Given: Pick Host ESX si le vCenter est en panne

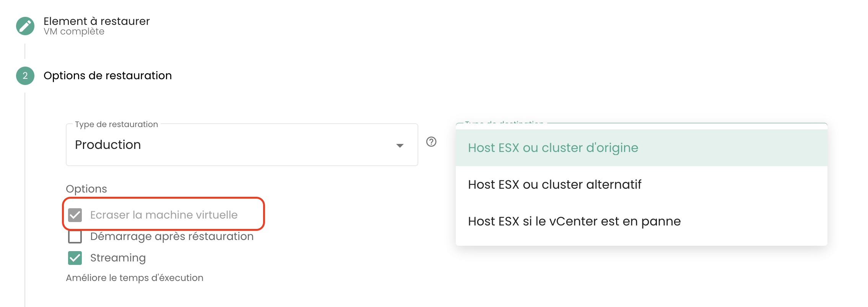Looking at the screenshot, I should click(x=574, y=221).
